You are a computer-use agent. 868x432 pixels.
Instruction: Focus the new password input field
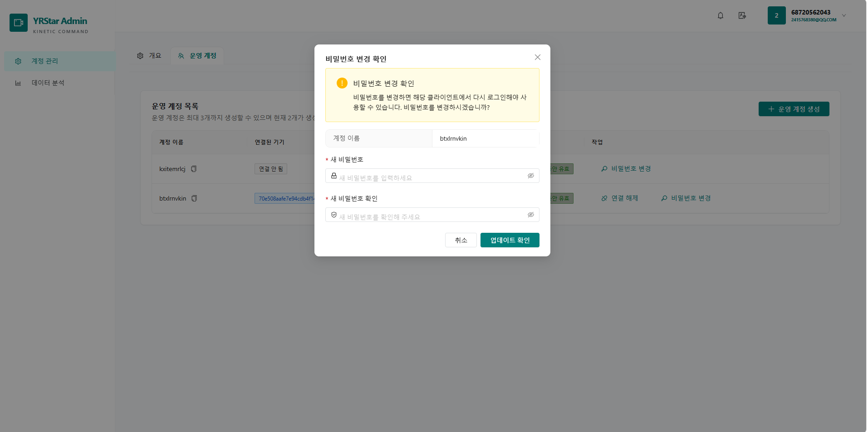[x=432, y=176]
